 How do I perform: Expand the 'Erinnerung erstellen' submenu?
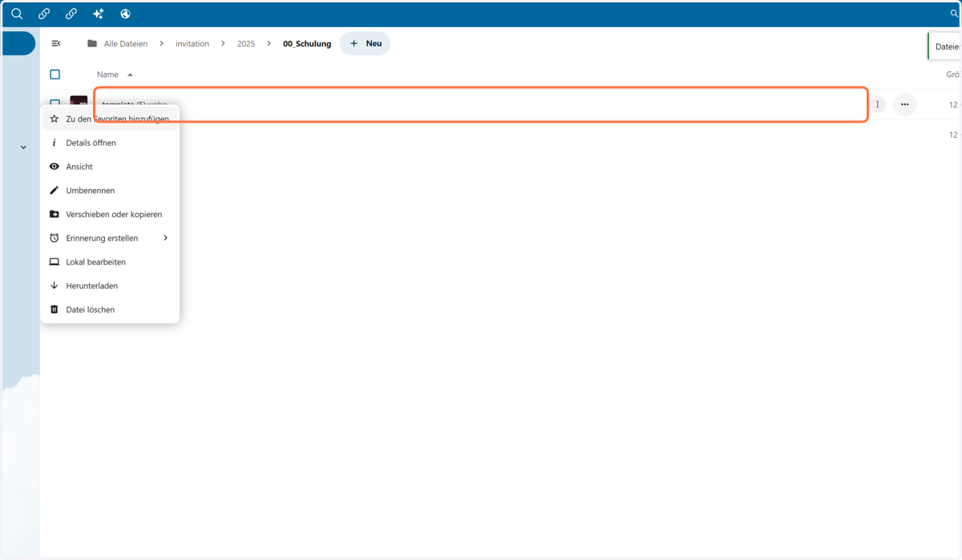pyautogui.click(x=110, y=238)
